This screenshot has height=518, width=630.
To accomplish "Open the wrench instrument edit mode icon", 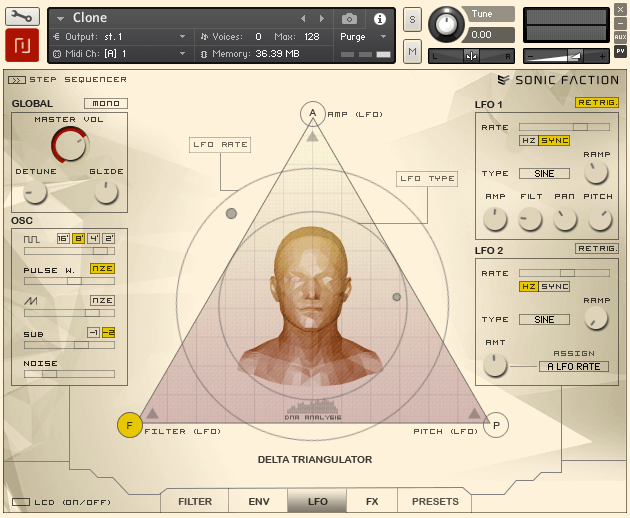I will [22, 16].
